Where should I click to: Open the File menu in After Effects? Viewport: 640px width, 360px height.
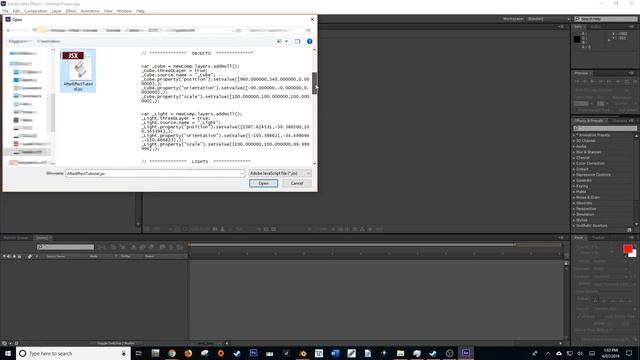tap(5, 11)
